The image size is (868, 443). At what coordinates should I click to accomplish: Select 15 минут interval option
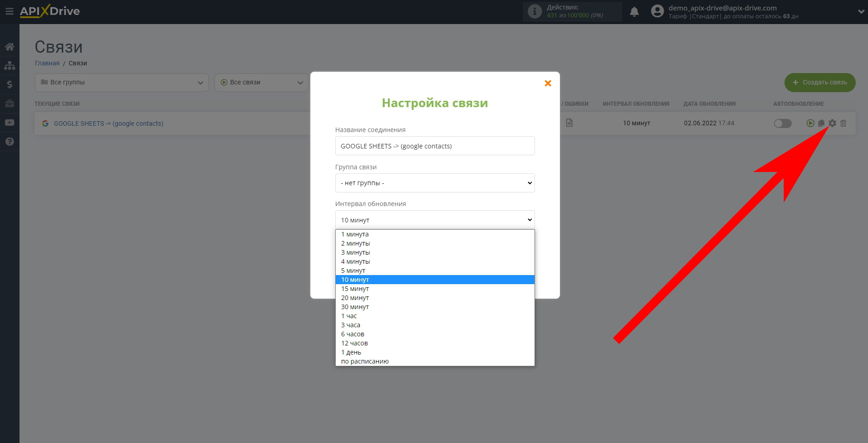pos(435,289)
